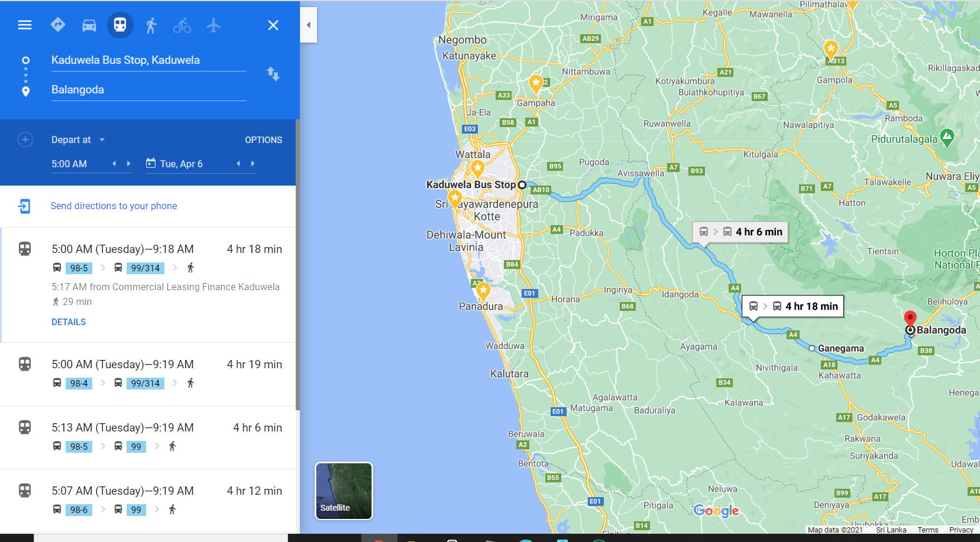980x542 pixels.
Task: Click the Horana town label
Action: pos(565,300)
